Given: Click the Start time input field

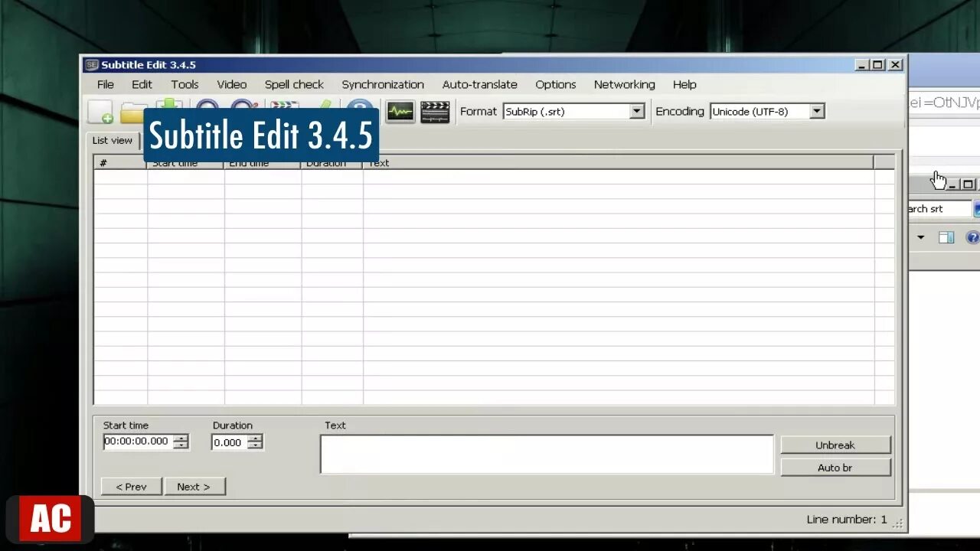Looking at the screenshot, I should (x=138, y=442).
